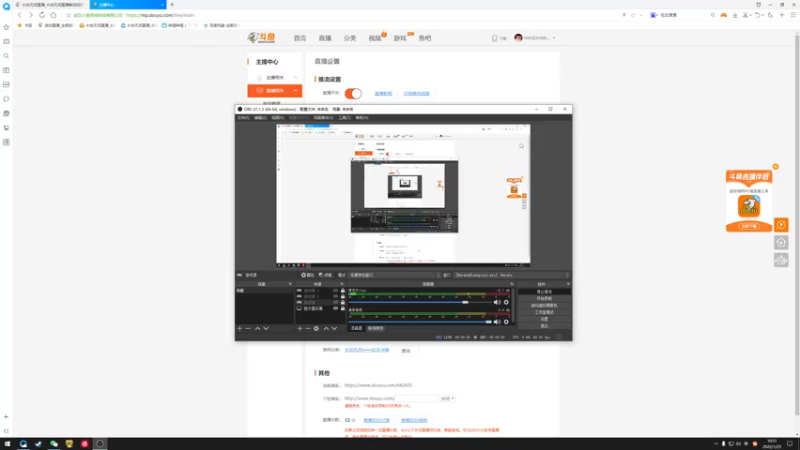The image size is (800, 450).
Task: Click the phone download icon in Douyu header
Action: click(494, 38)
